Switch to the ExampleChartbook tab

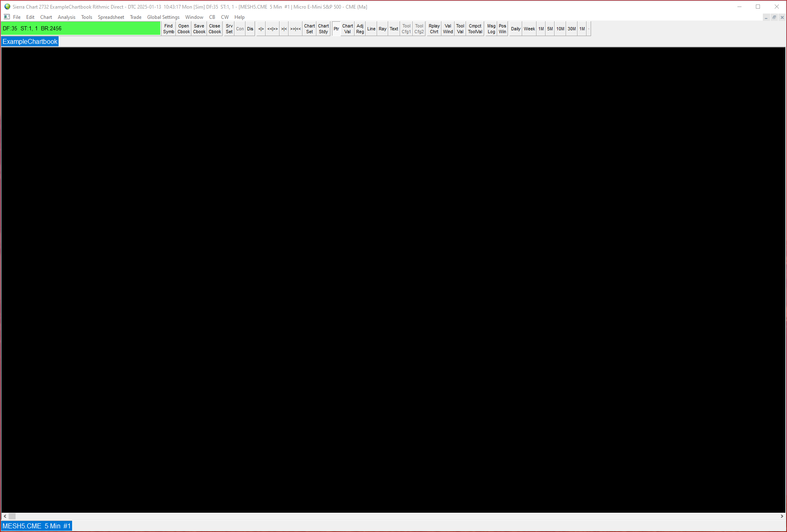(30, 41)
